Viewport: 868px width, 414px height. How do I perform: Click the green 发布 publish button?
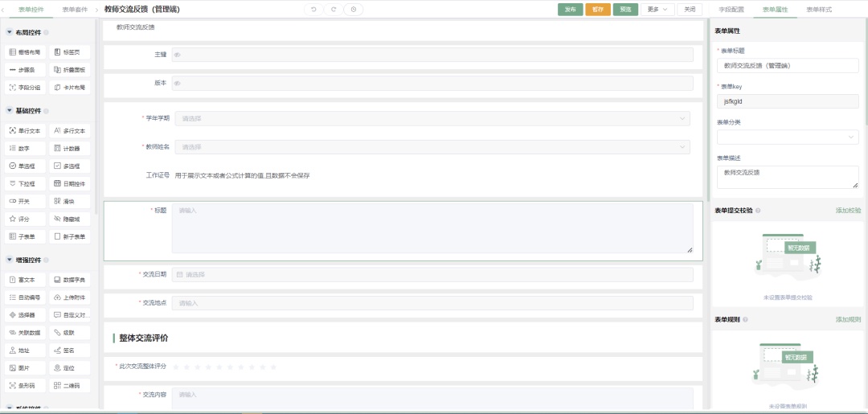pos(570,10)
